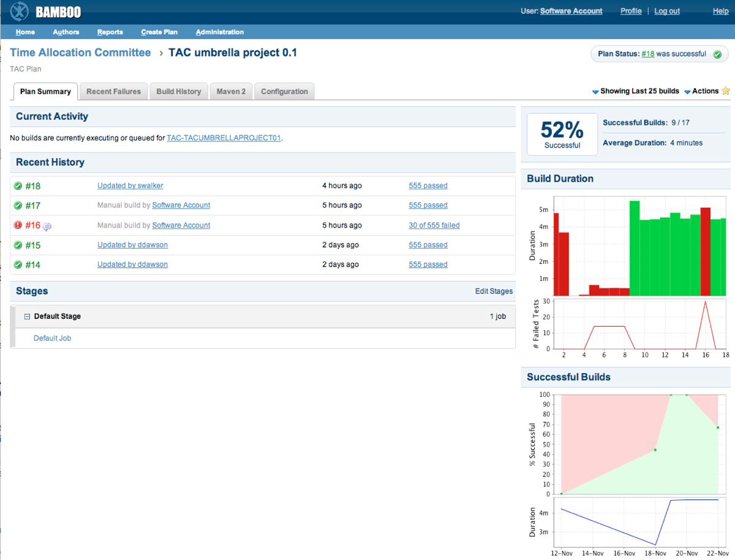This screenshot has width=735, height=560.
Task: Click the Bamboo logo icon
Action: tap(20, 11)
